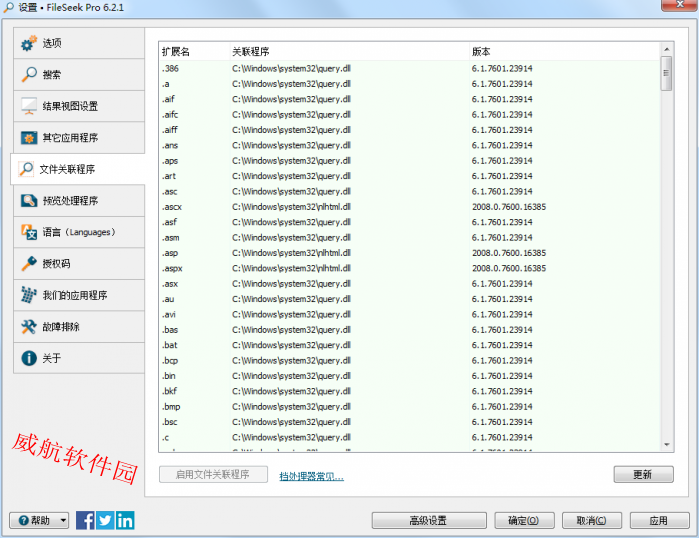Select the .bmp extension row
This screenshot has height=538, width=699.
[409, 407]
